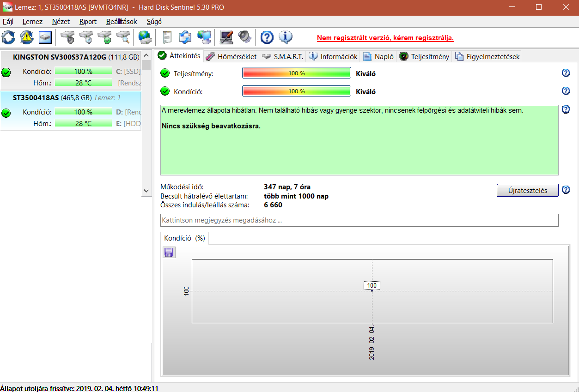Viewport: 579px width, 392px height.
Task: Switch to the Teljesítmény tab
Action: 424,56
